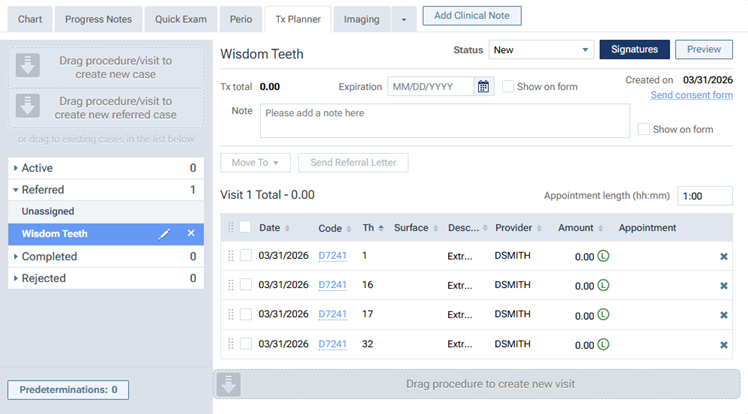Remove the tooth 32 procedure row
This screenshot has height=414, width=748.
[x=723, y=345]
